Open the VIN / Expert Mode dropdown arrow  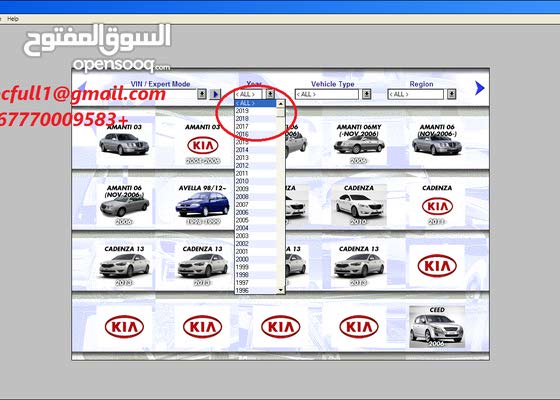202,94
